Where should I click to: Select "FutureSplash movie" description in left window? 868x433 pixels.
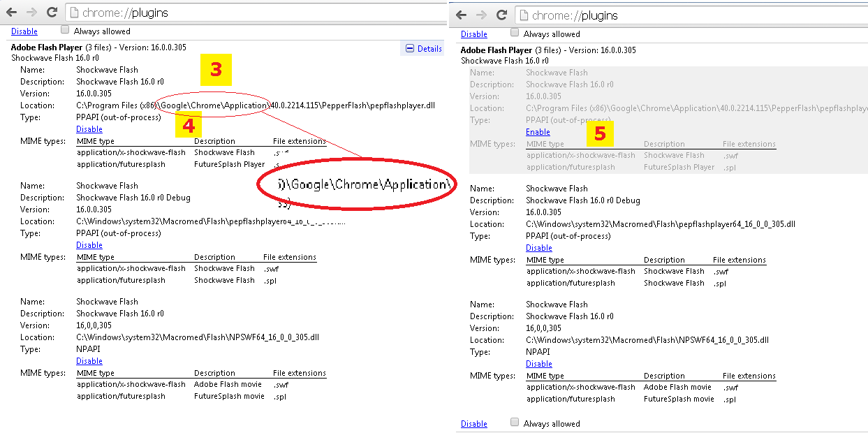pos(229,396)
